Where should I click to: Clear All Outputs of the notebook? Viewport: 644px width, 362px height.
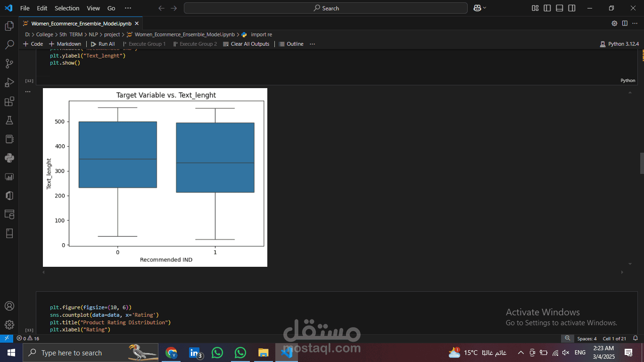tap(246, 44)
